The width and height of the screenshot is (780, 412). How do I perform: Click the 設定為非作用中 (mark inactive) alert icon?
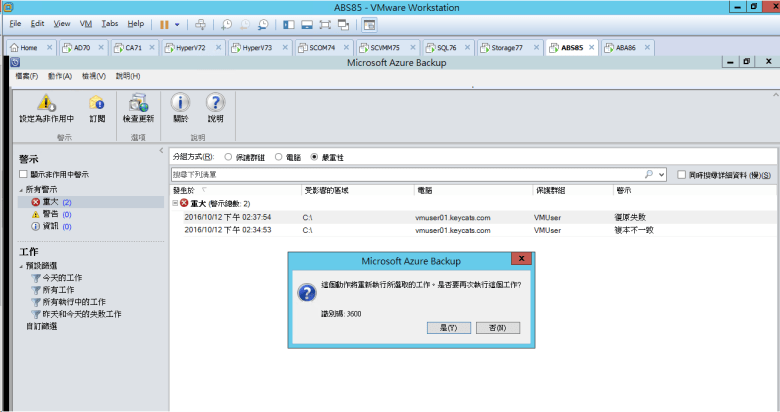pos(46,103)
